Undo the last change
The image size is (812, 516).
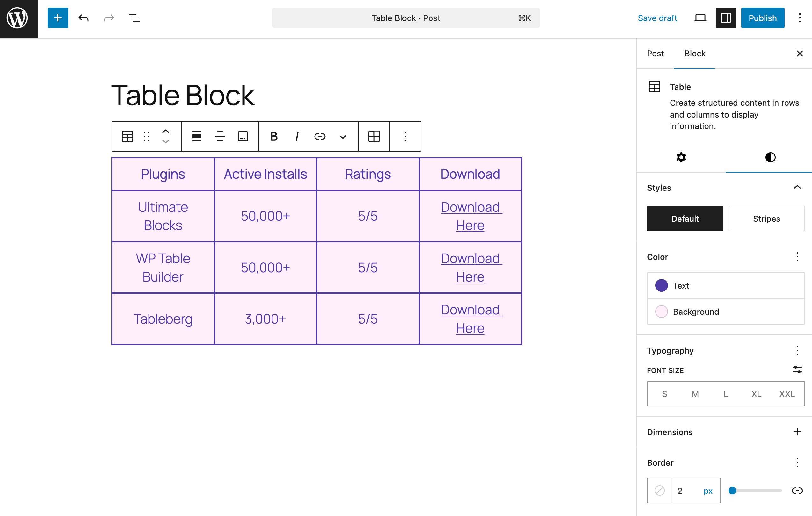point(83,18)
